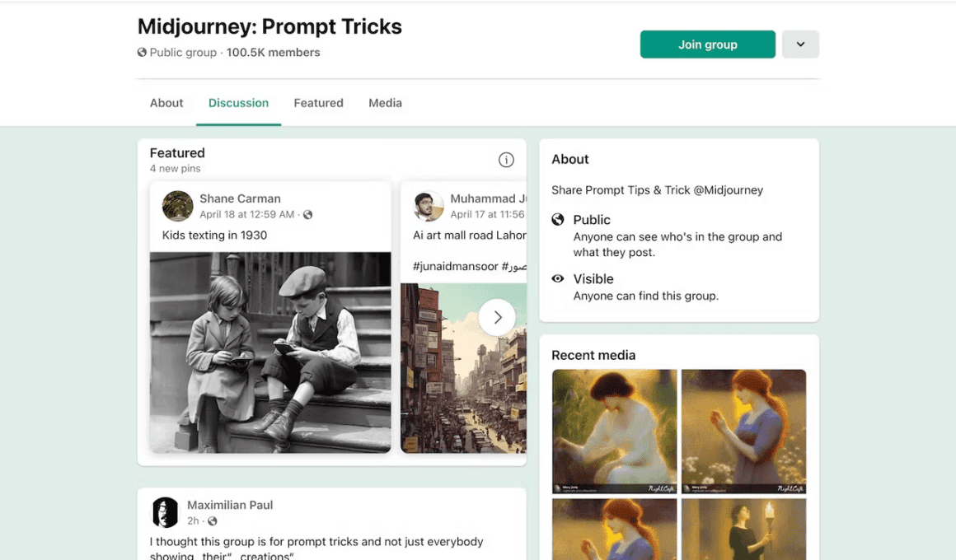Show next featured pin with arrow

(x=498, y=317)
